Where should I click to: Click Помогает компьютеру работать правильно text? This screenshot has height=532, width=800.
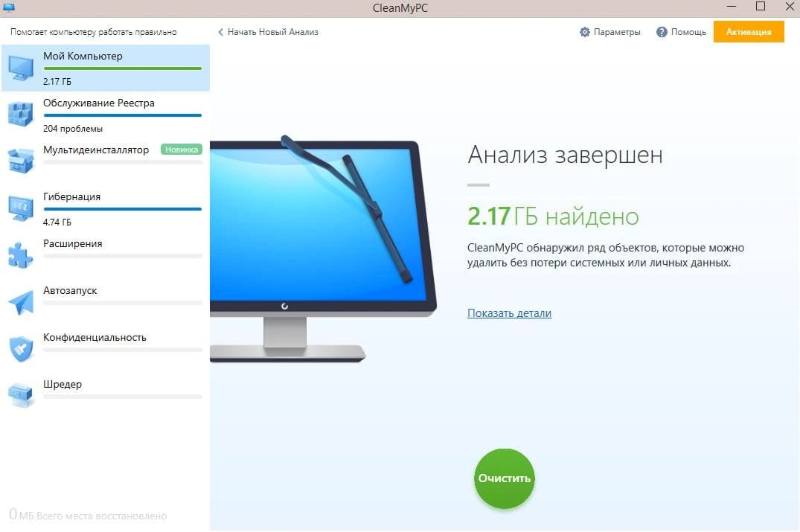tap(93, 32)
